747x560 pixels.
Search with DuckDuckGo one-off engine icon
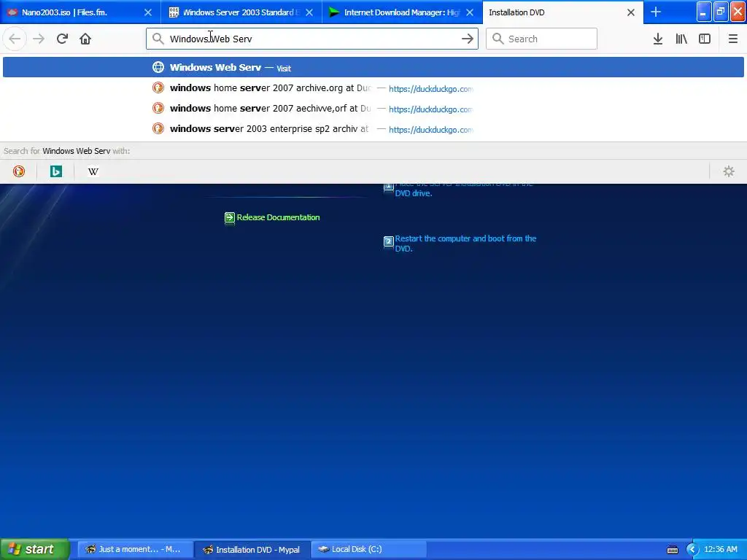(18, 171)
